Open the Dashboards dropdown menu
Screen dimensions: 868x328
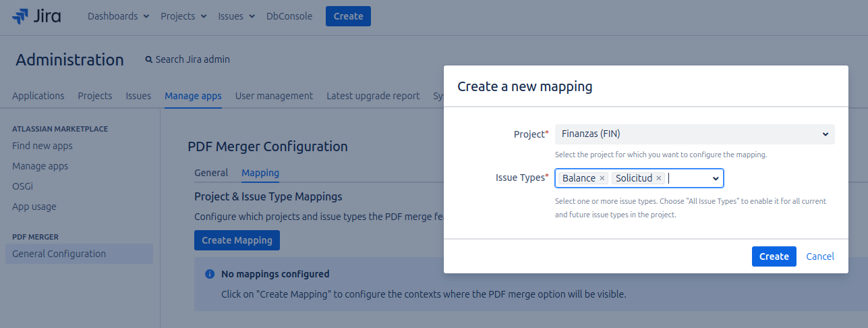tap(118, 16)
